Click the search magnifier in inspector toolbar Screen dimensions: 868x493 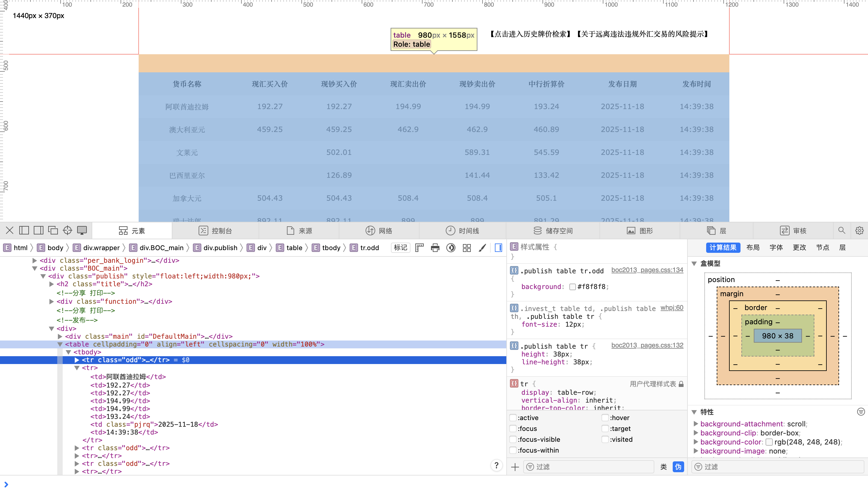[841, 231]
